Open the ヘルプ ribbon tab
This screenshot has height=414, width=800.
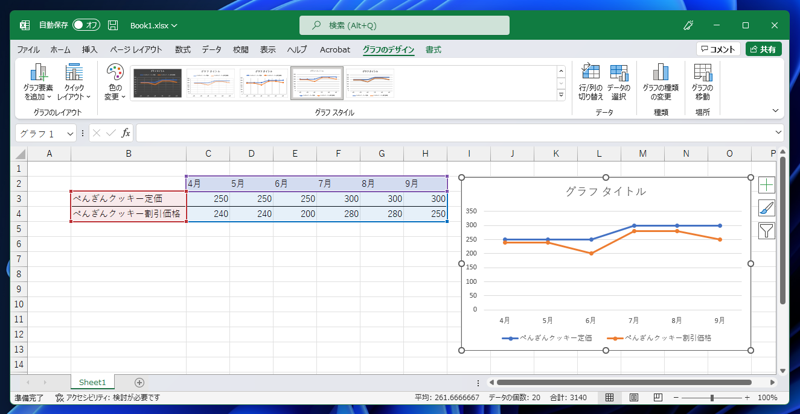[297, 50]
